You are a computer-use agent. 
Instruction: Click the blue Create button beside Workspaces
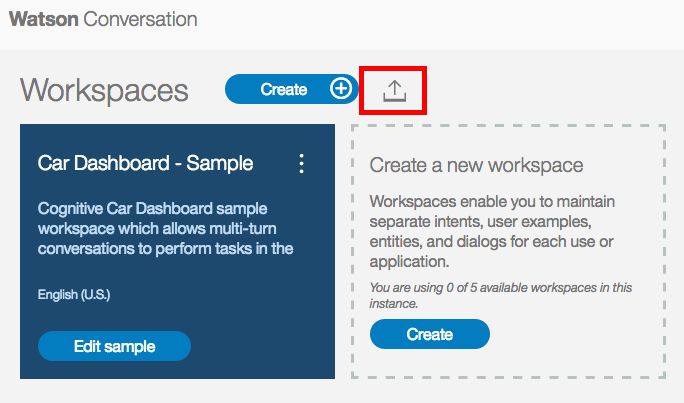[x=291, y=89]
